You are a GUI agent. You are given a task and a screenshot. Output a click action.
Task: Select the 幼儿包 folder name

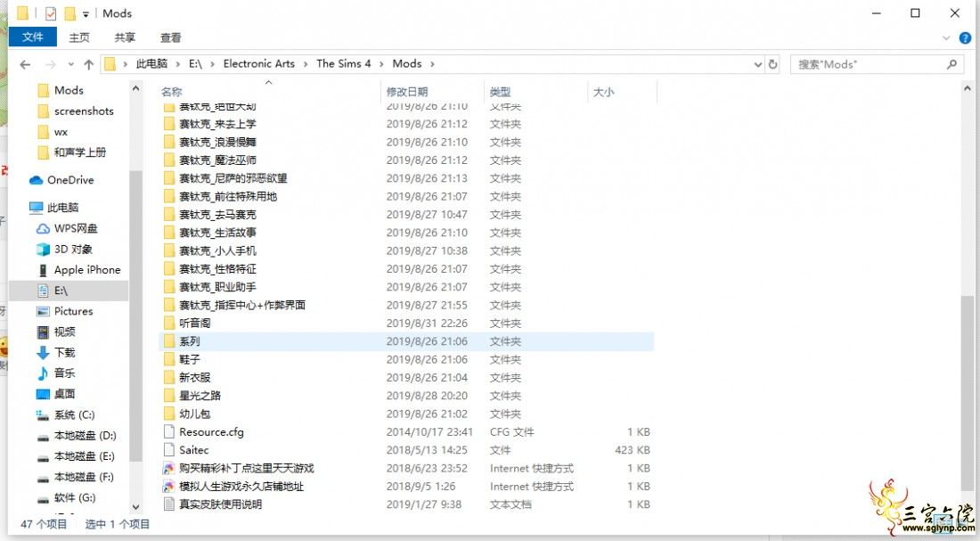[194, 414]
